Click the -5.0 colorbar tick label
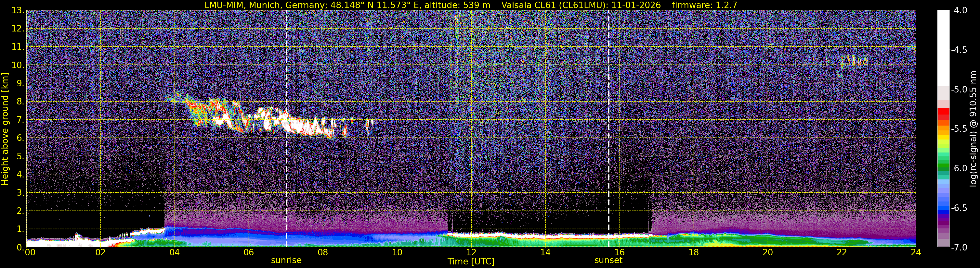 pos(959,90)
